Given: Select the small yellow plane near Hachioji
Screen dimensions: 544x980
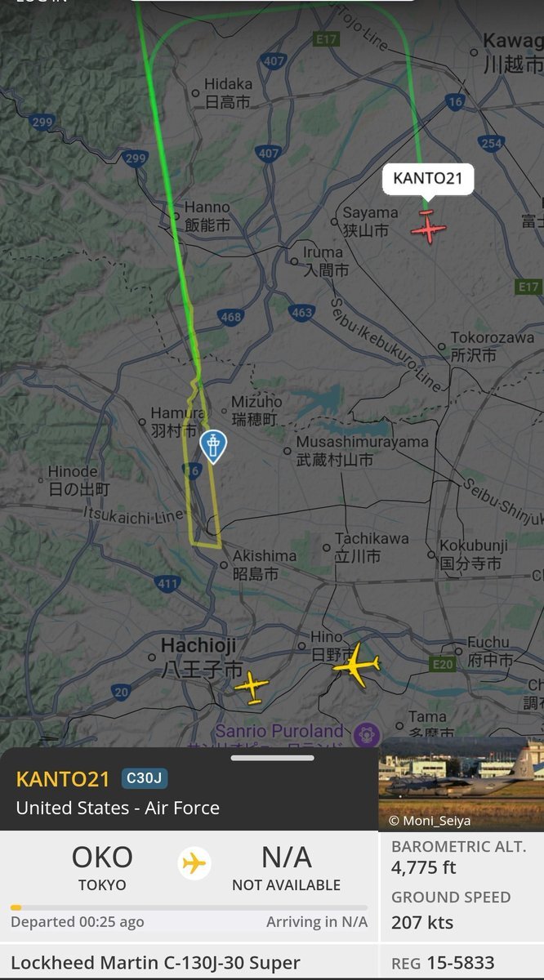Looking at the screenshot, I should click(x=252, y=686).
